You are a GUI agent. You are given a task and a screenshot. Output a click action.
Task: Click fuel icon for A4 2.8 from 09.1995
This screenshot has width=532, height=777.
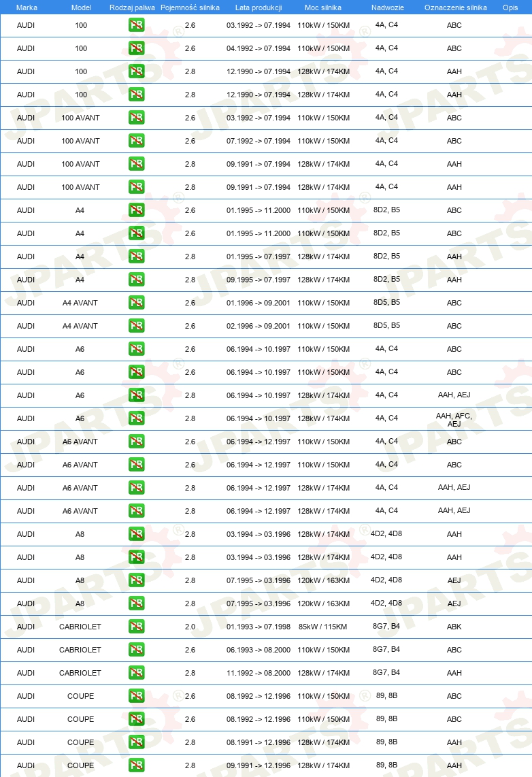point(136,280)
